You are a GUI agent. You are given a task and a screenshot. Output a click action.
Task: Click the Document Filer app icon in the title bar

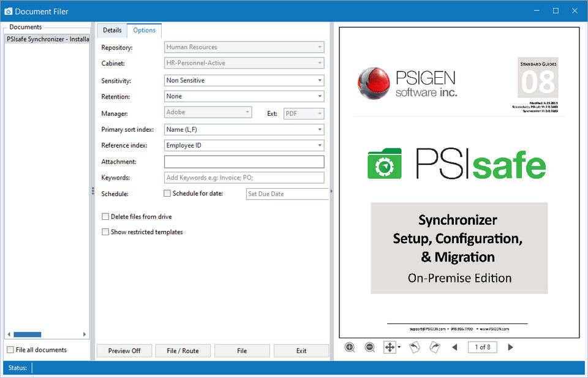pos(8,11)
